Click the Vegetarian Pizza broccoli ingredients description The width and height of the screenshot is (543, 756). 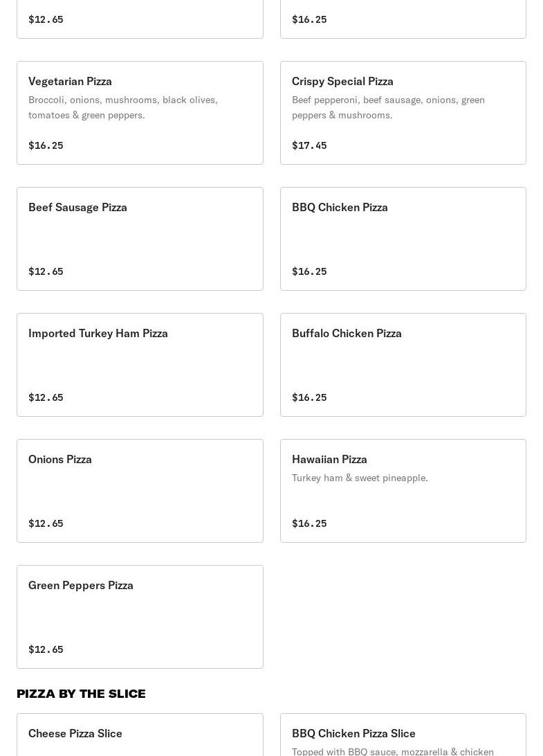[x=123, y=107]
